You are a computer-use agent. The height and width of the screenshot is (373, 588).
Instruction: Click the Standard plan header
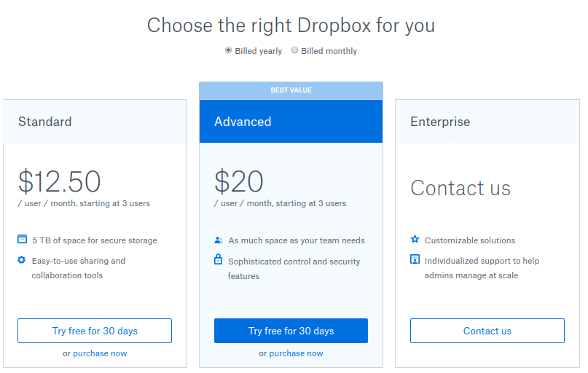[x=45, y=122]
